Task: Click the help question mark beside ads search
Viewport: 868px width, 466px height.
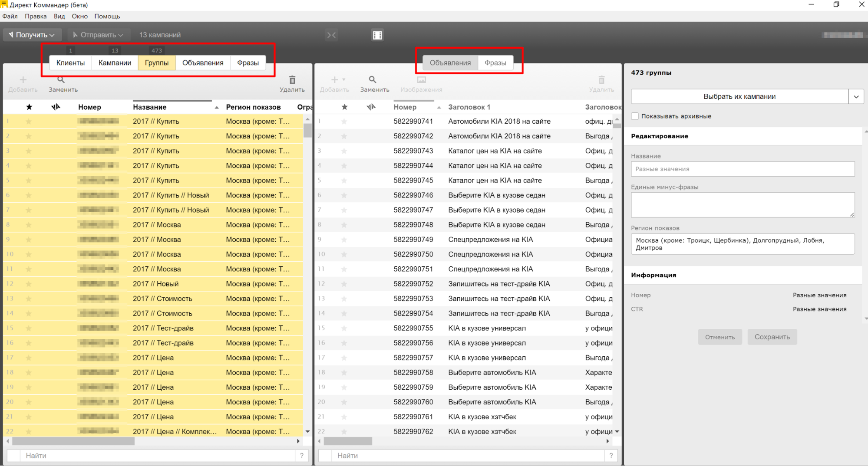Action: 611,456
